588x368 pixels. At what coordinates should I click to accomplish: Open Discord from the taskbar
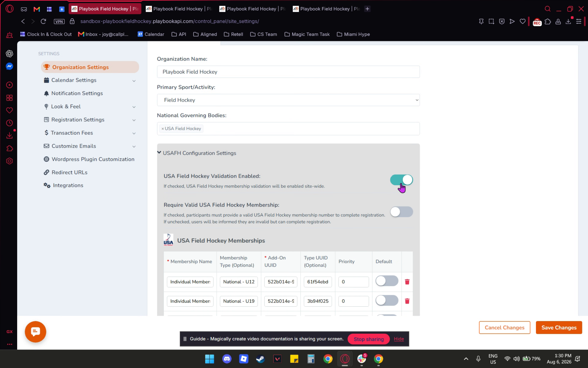(x=227, y=359)
